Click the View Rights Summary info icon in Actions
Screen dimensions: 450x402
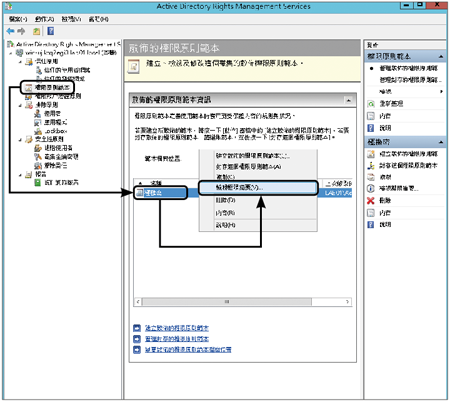point(371,189)
